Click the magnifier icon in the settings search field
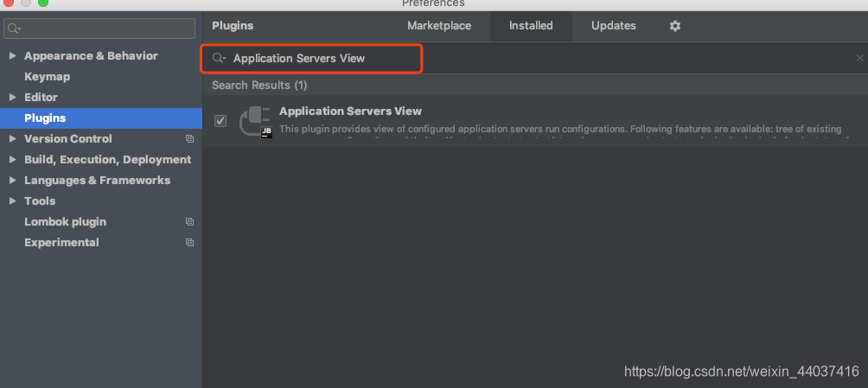This screenshot has width=868, height=388. [15, 29]
